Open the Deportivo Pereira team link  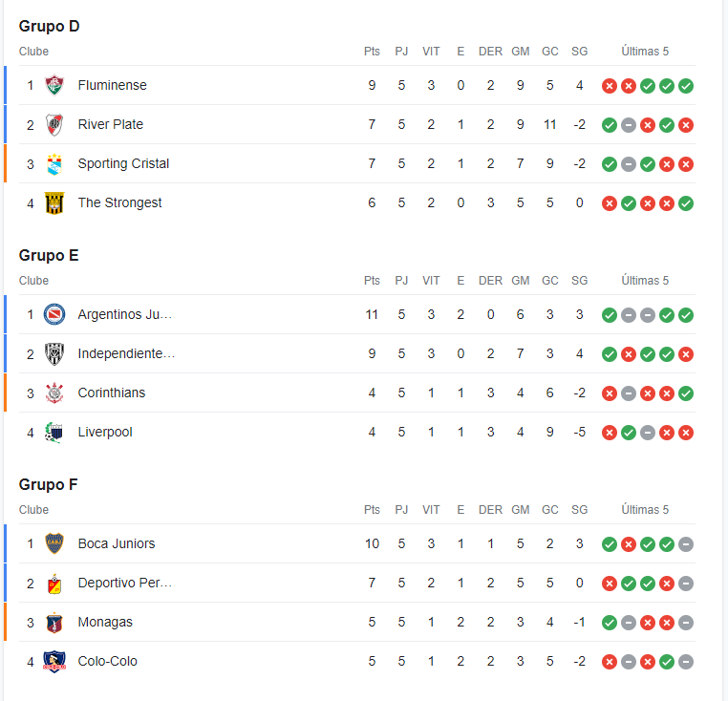(125, 583)
